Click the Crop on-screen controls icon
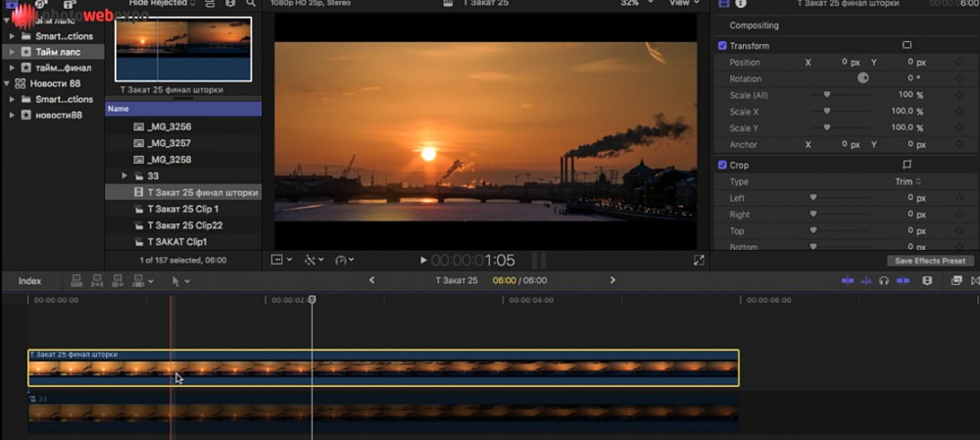The height and width of the screenshot is (440, 980). [x=906, y=165]
